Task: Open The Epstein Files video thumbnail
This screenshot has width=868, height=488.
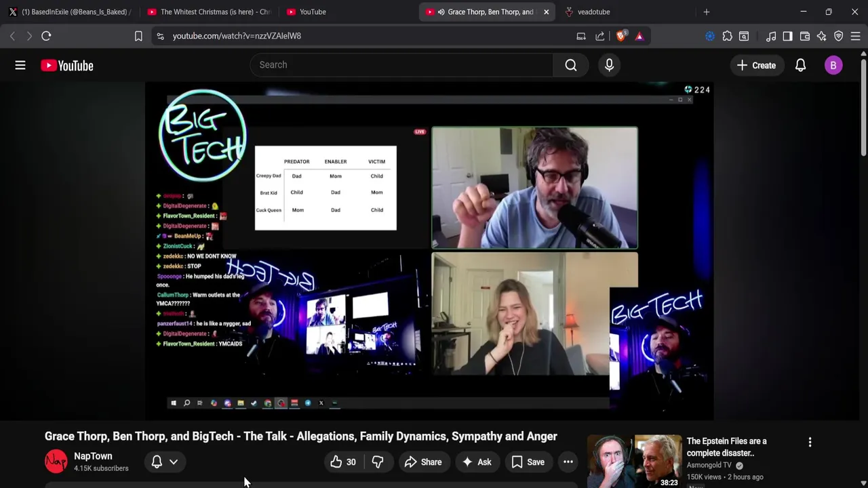Action: pos(634,462)
